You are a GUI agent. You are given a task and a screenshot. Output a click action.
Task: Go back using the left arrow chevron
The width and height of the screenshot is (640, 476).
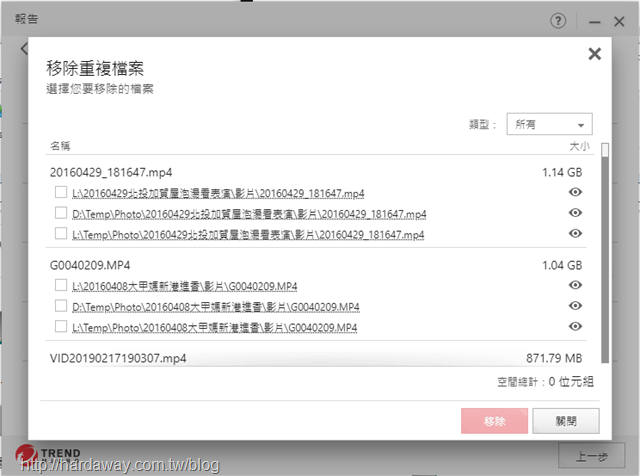click(x=24, y=49)
